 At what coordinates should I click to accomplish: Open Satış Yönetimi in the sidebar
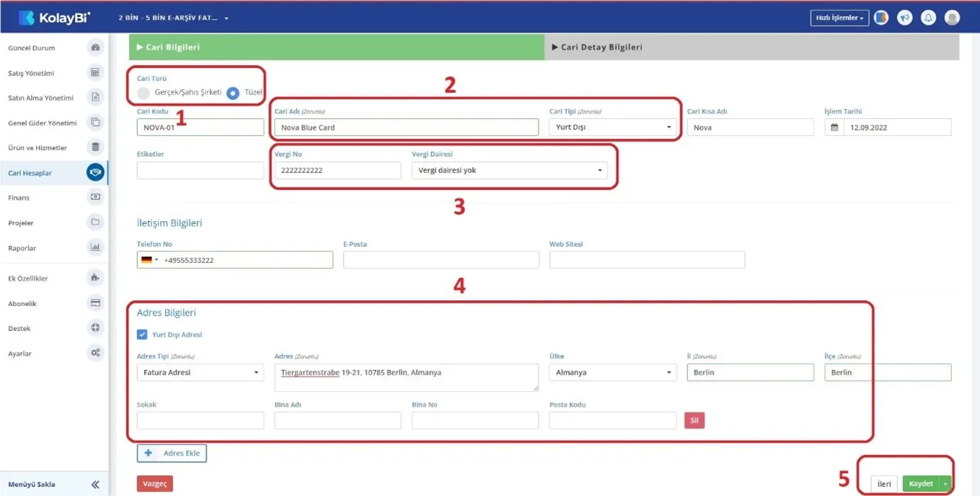[31, 73]
